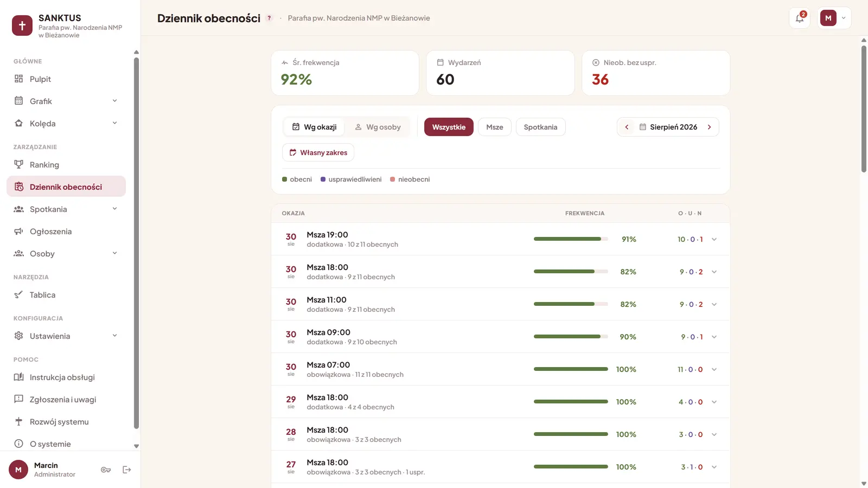Screen dimensions: 868x488
Task: Filter list to Spotkania only
Action: (x=540, y=127)
